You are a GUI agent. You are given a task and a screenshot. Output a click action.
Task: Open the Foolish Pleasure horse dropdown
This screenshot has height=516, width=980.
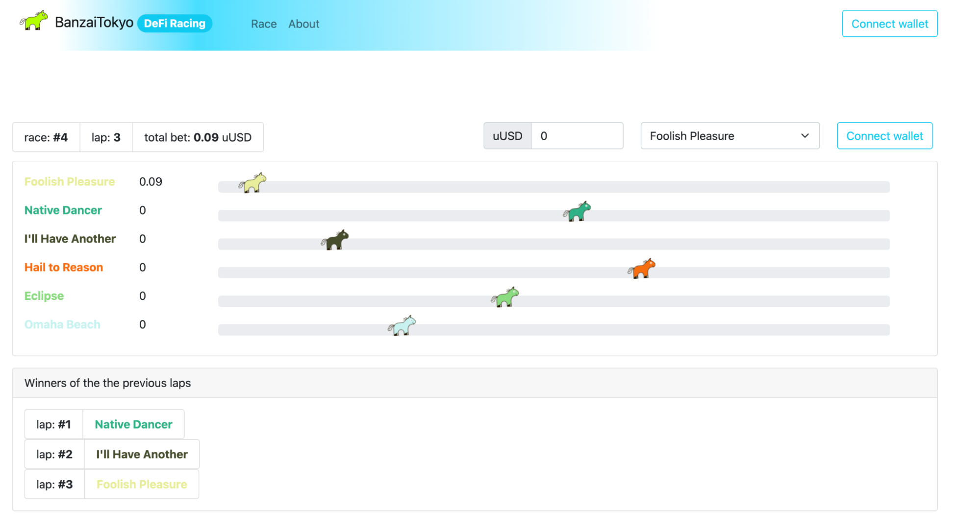point(729,136)
